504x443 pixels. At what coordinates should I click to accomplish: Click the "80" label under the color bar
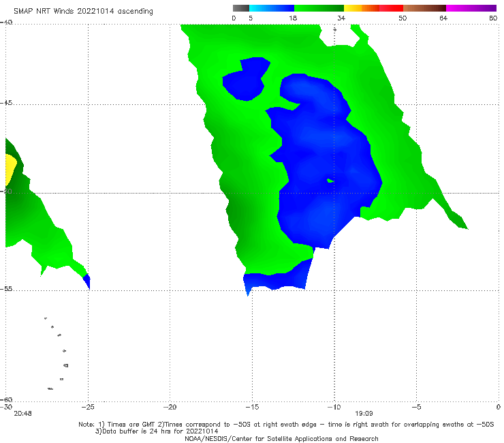pyautogui.click(x=493, y=18)
